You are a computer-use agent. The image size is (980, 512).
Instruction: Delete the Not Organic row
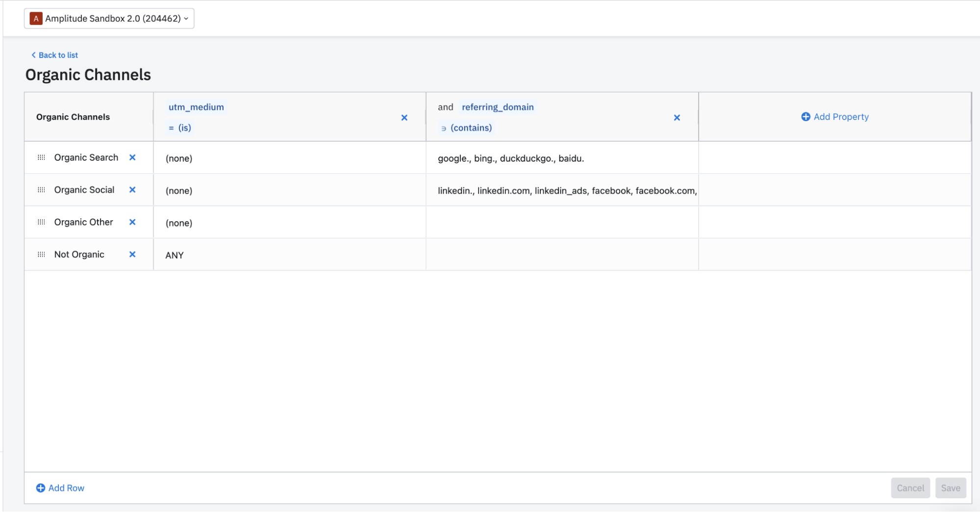pyautogui.click(x=132, y=255)
